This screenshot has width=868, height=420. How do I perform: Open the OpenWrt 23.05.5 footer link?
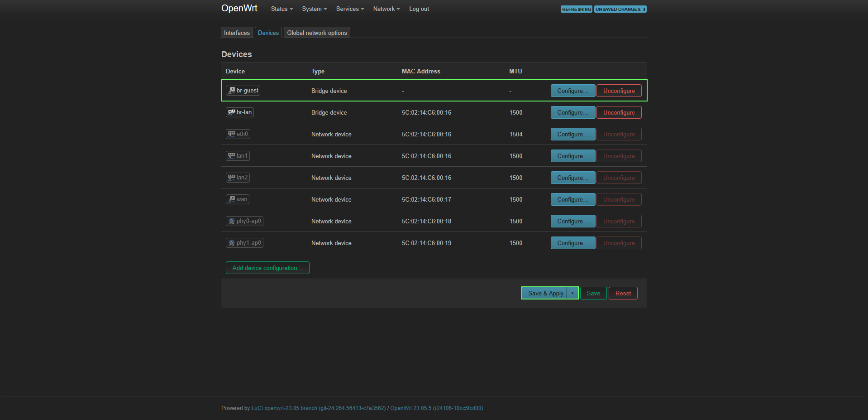437,408
